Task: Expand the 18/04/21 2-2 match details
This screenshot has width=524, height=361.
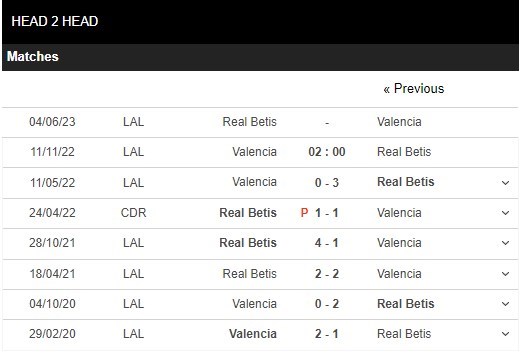Action: click(x=505, y=274)
